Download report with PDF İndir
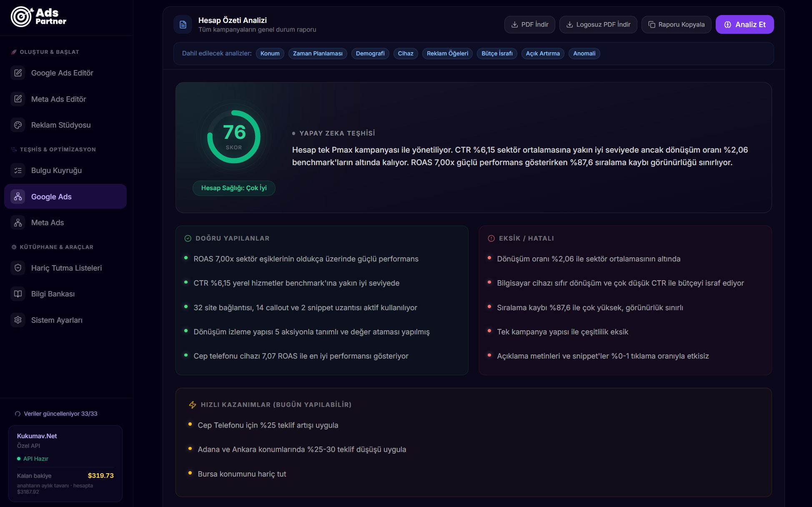 pos(530,25)
